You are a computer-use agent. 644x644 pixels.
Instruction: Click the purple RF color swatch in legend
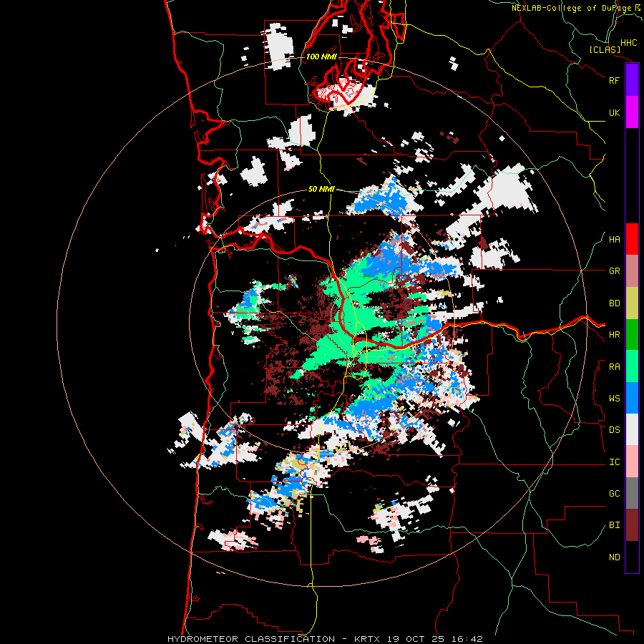pos(632,80)
